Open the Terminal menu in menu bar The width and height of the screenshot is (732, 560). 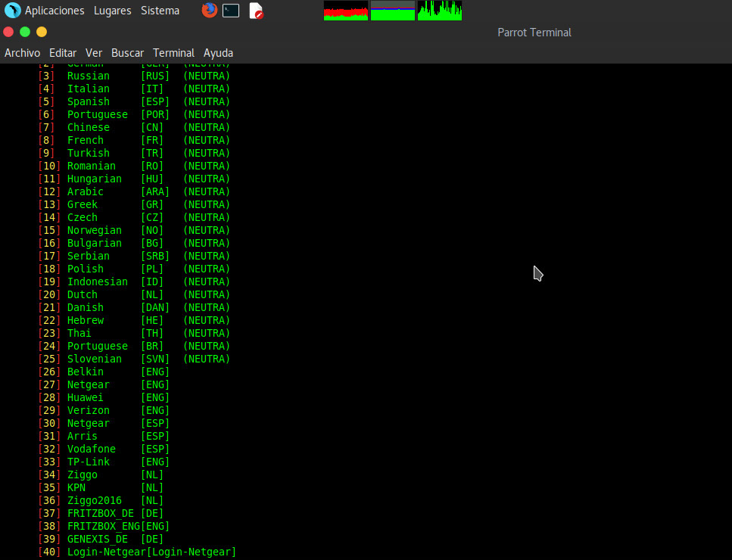pos(173,53)
